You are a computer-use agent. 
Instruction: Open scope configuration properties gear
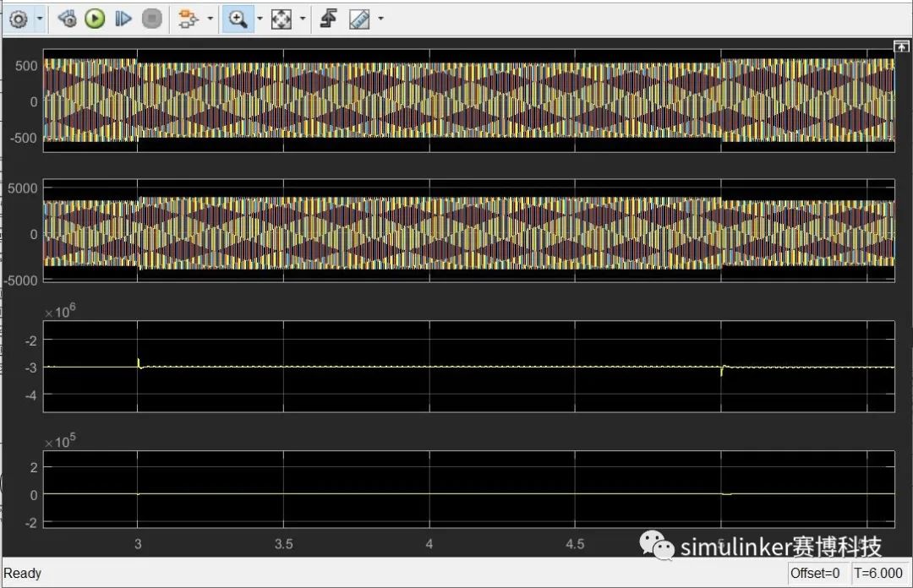click(19, 19)
